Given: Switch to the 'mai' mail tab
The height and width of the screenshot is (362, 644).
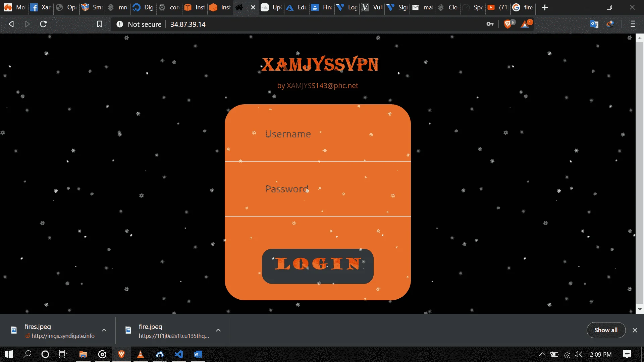Looking at the screenshot, I should [422, 7].
